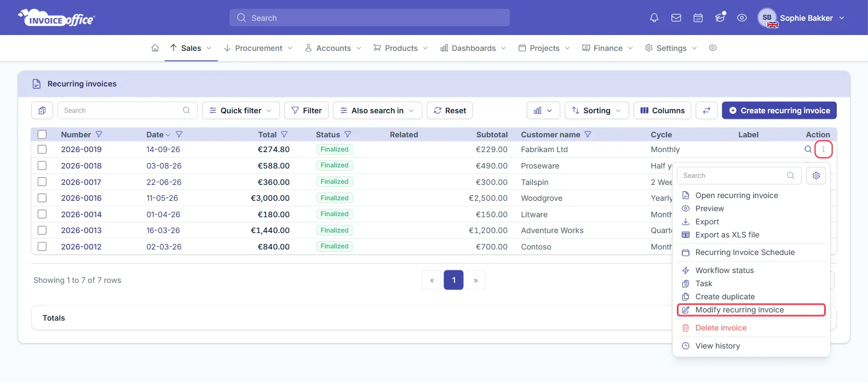The image size is (868, 383).
Task: Click the graduation cap icon in header
Action: (720, 18)
